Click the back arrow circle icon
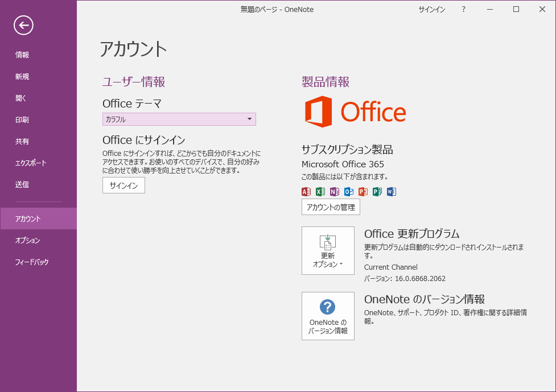556x392 pixels. pyautogui.click(x=23, y=25)
